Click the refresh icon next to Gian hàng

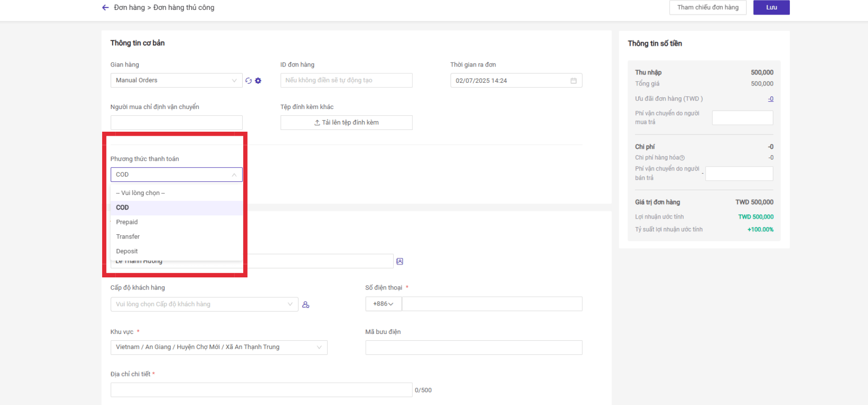[248, 81]
